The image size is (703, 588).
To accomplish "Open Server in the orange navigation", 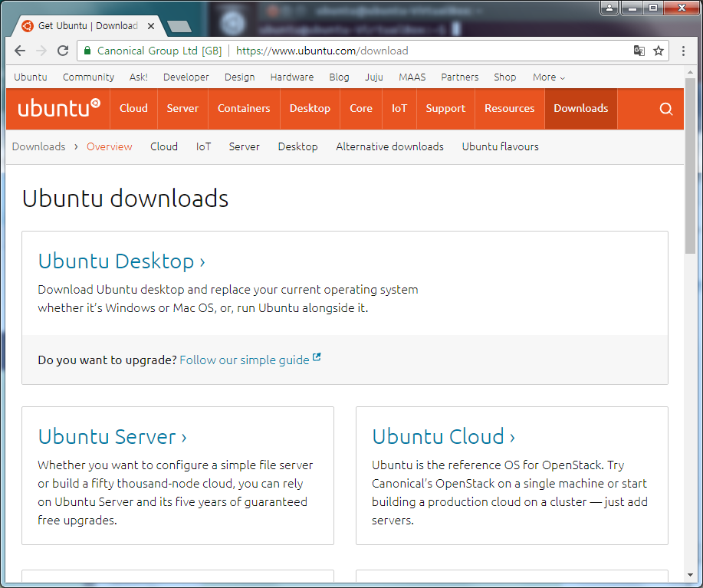I will pyautogui.click(x=182, y=108).
